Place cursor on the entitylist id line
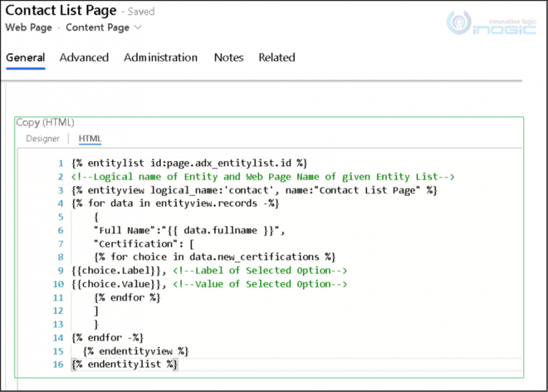 coord(189,164)
